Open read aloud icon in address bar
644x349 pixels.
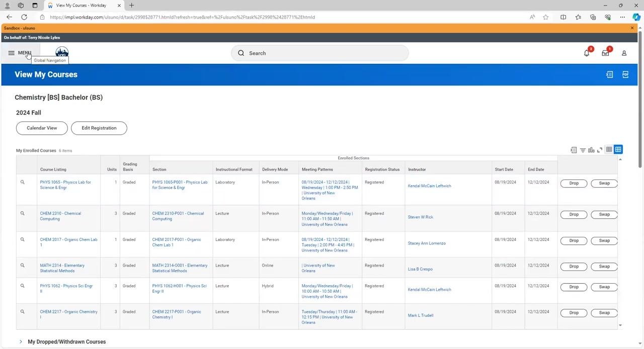(x=532, y=17)
